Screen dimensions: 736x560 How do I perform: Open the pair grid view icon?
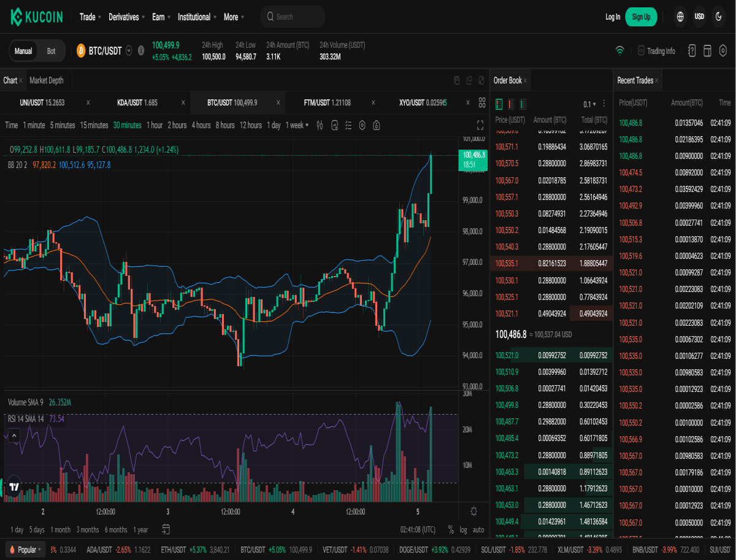pos(482,102)
